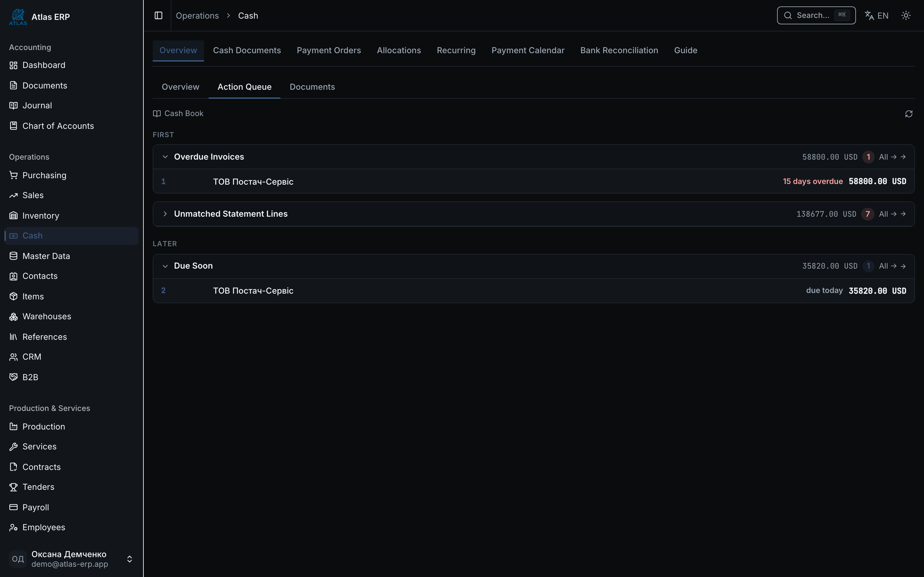The width and height of the screenshot is (924, 577).
Task: Select the Documents sub-tab
Action: click(x=312, y=87)
